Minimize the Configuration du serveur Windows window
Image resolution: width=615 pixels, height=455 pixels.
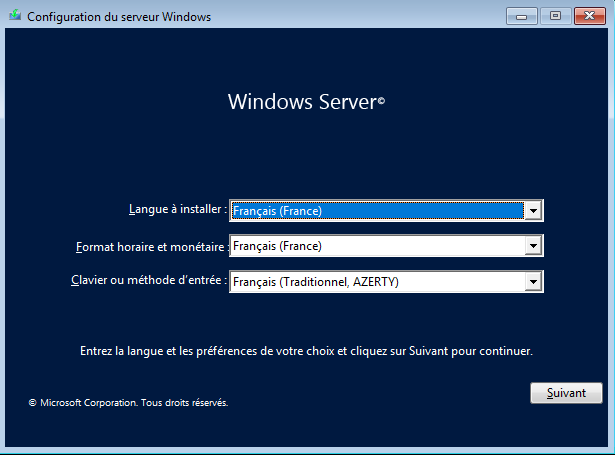[521, 16]
